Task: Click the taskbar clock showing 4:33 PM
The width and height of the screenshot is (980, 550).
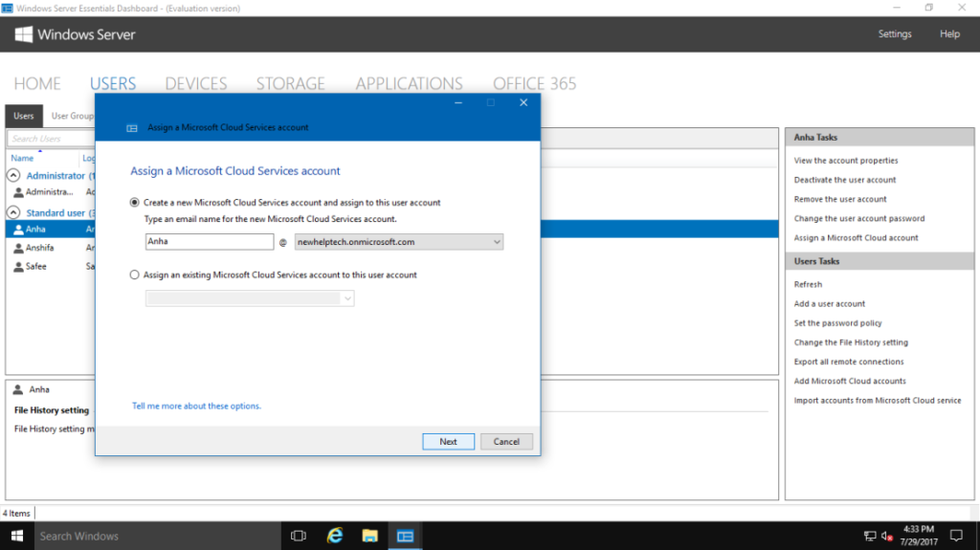Action: (919, 536)
